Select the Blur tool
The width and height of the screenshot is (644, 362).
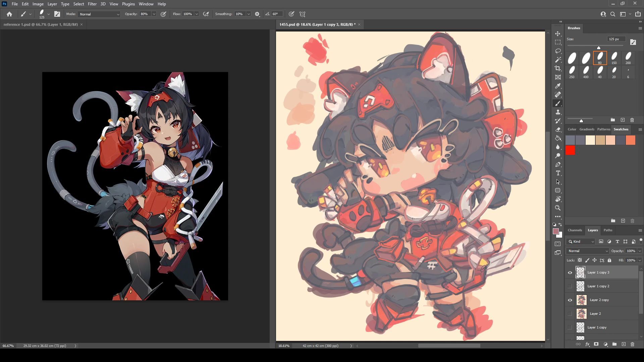point(558,147)
